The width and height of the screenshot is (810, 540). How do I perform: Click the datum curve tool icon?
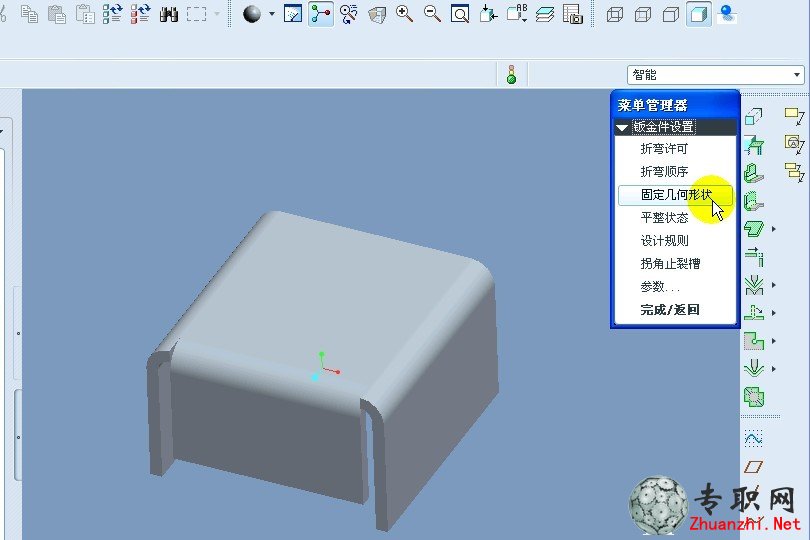754,439
